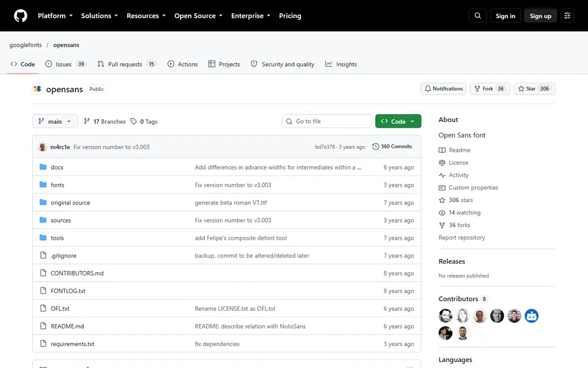Select the Code tab
This screenshot has height=368, width=588.
(x=23, y=64)
